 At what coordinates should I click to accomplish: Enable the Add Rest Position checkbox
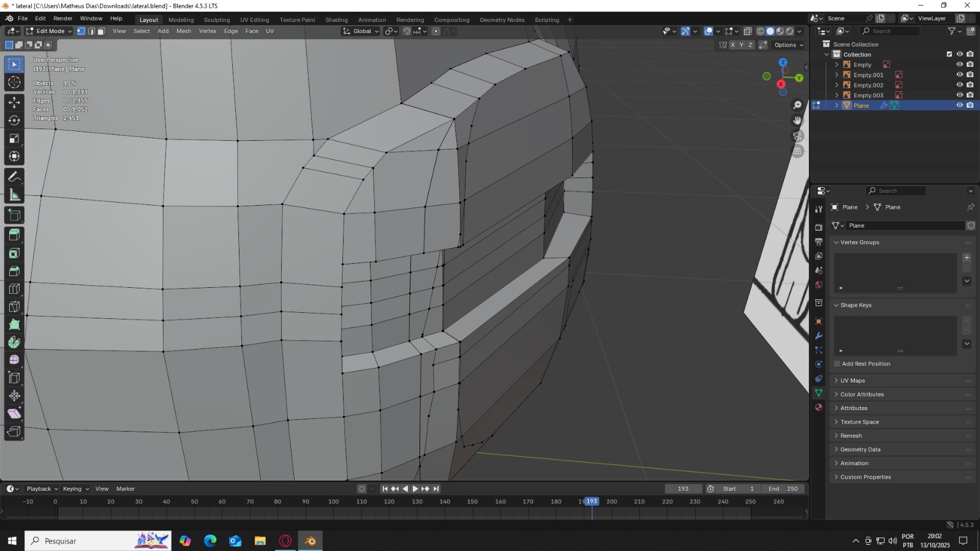(x=837, y=364)
